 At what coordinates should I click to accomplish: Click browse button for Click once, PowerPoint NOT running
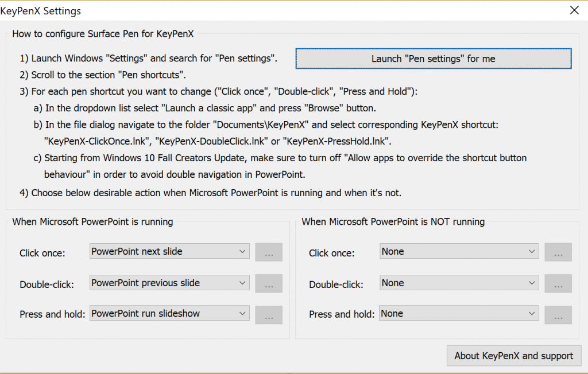558,252
